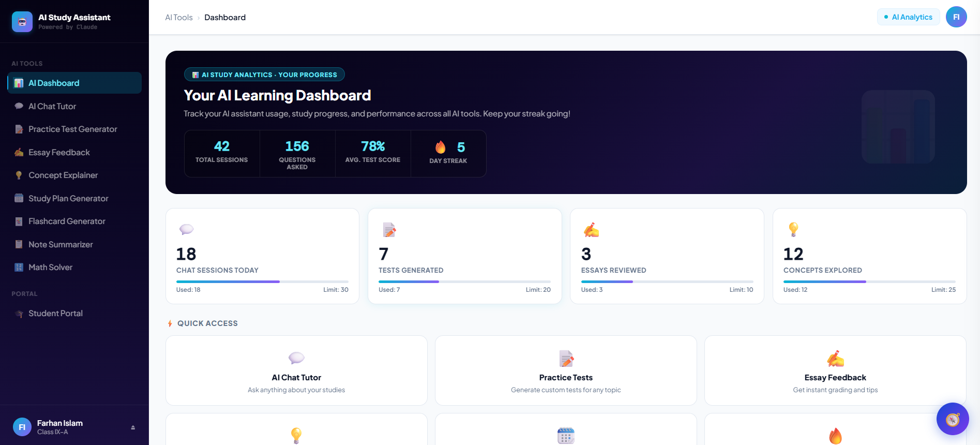The image size is (980, 445).
Task: Expand the Farhan Islam user menu arrow
Action: (133, 427)
